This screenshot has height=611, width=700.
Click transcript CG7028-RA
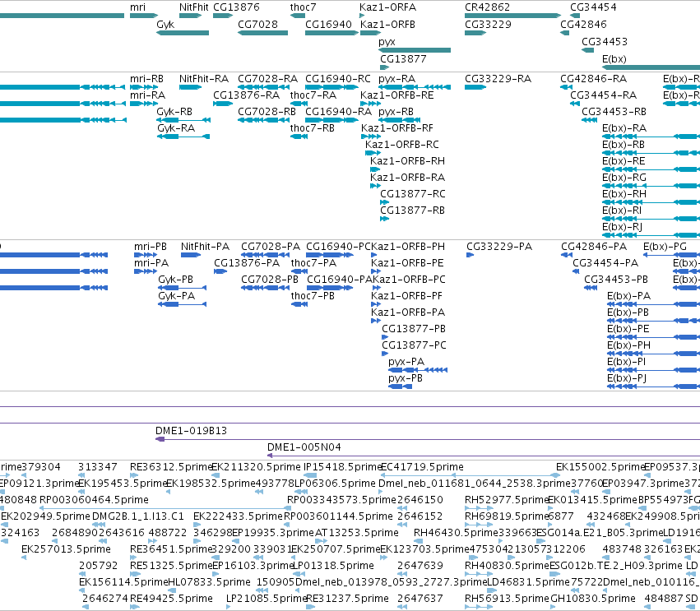coord(267,79)
